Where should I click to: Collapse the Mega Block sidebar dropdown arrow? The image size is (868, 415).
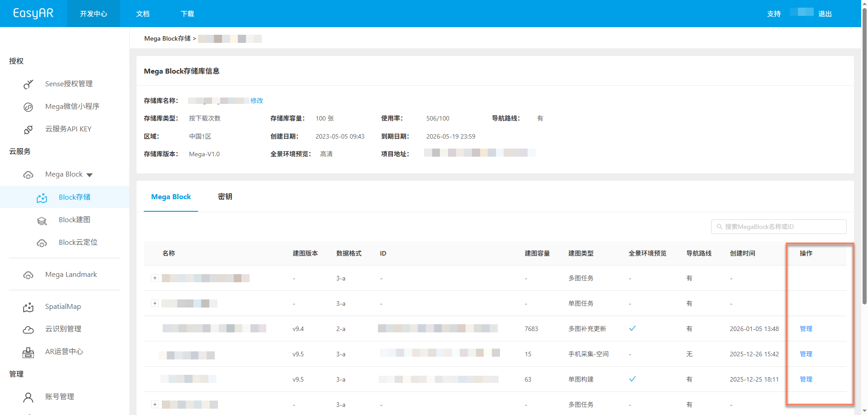[x=90, y=175]
